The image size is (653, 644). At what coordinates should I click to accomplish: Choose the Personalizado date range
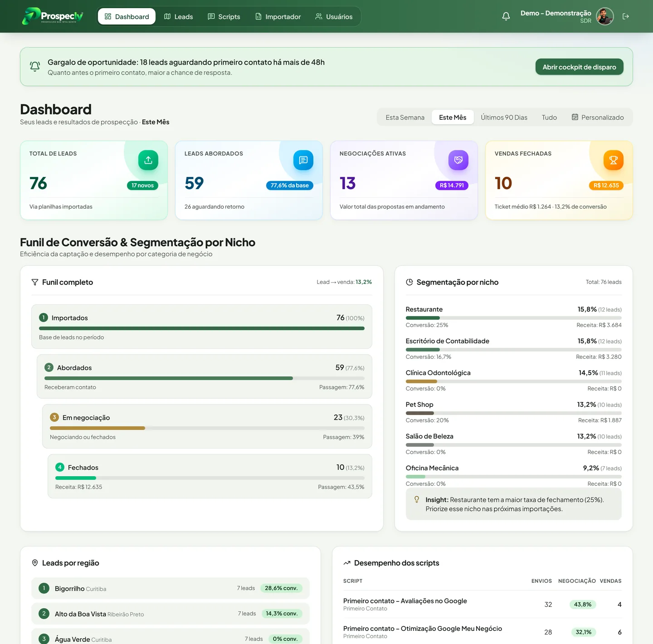click(x=598, y=117)
